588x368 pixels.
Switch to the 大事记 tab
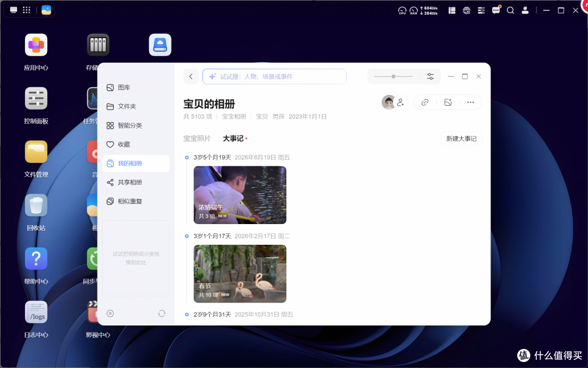233,138
